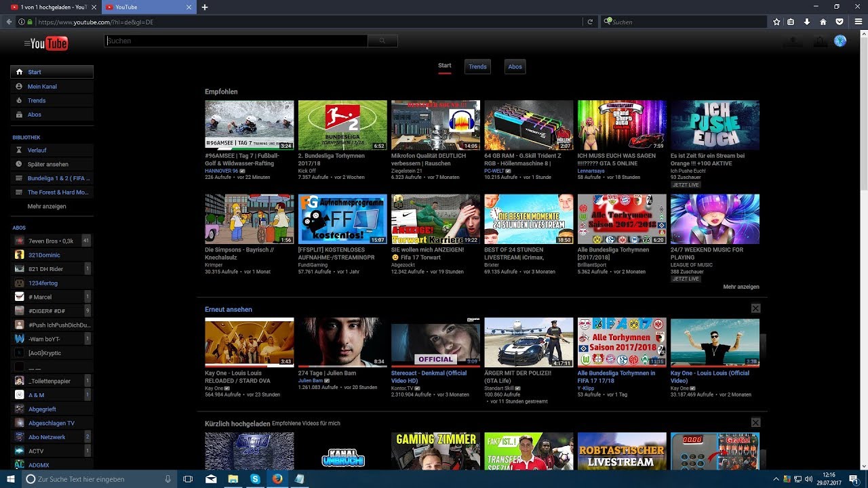Open the Firefox downloads arrow

tap(807, 22)
